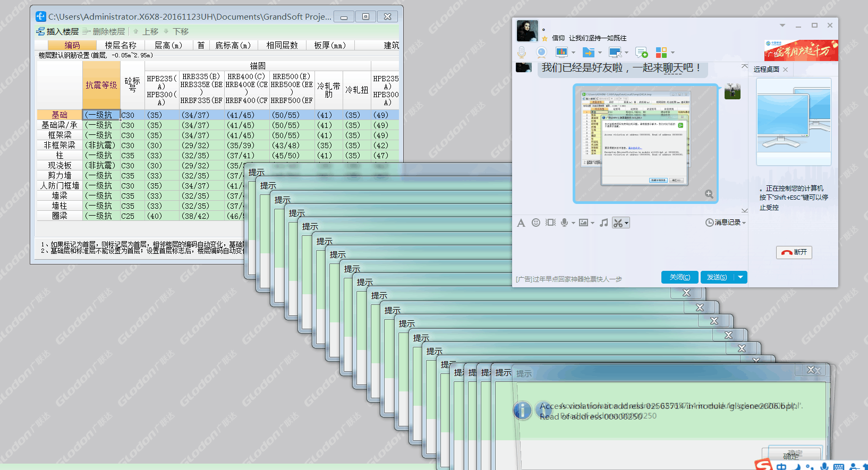Click 上移 to move the floor up
868x470 pixels.
click(x=146, y=31)
